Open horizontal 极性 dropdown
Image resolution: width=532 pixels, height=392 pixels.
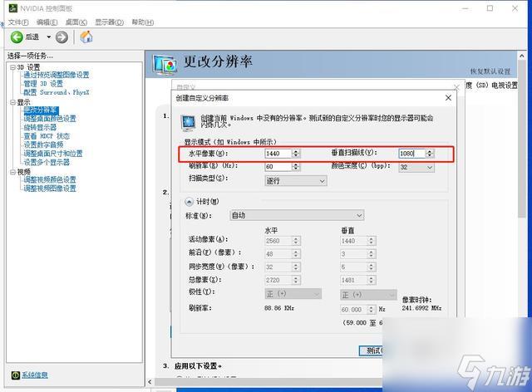[293, 294]
